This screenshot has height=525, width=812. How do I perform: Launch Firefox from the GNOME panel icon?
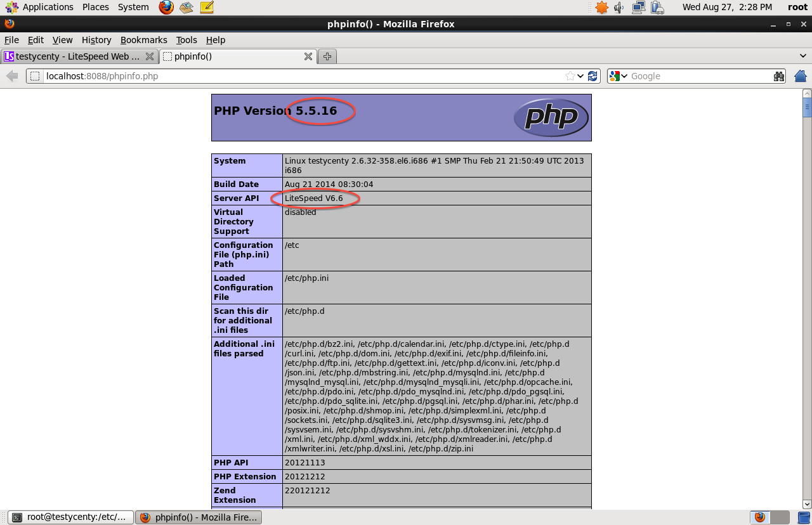[x=166, y=7]
